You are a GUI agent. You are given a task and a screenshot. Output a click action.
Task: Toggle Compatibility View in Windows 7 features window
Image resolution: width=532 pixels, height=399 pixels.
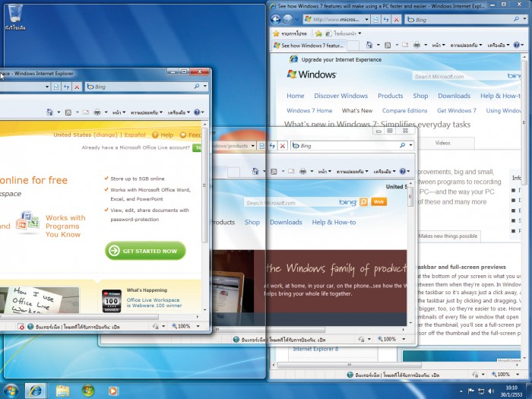(x=376, y=19)
